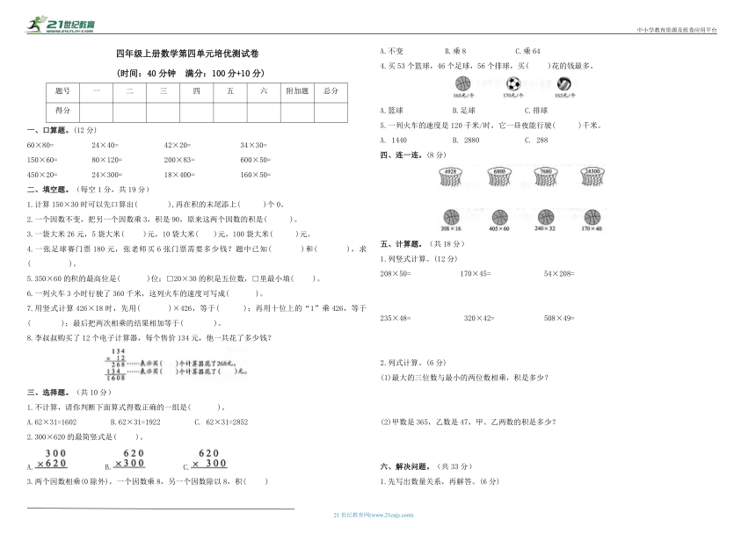This screenshot has width=756, height=534.
Task: Click the empty score cell under 总分
Action: pyautogui.click(x=331, y=112)
